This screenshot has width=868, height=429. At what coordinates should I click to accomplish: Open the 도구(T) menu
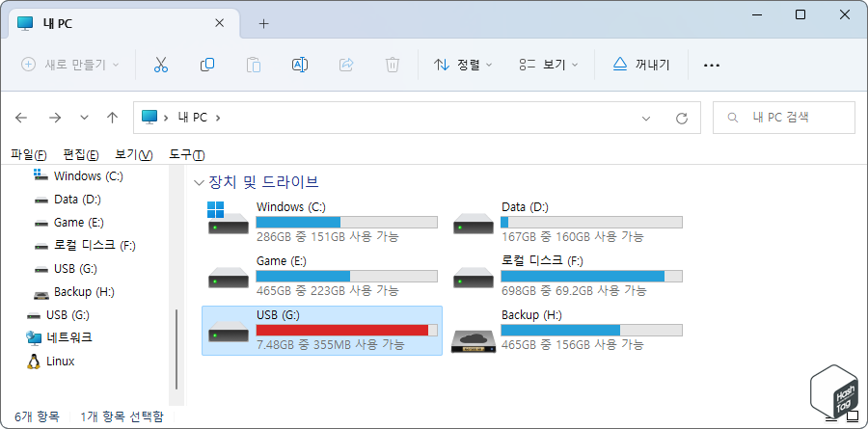click(187, 154)
